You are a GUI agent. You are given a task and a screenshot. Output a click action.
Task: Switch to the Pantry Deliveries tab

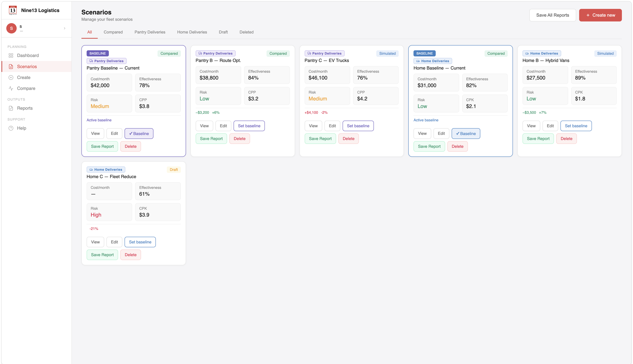tap(150, 32)
